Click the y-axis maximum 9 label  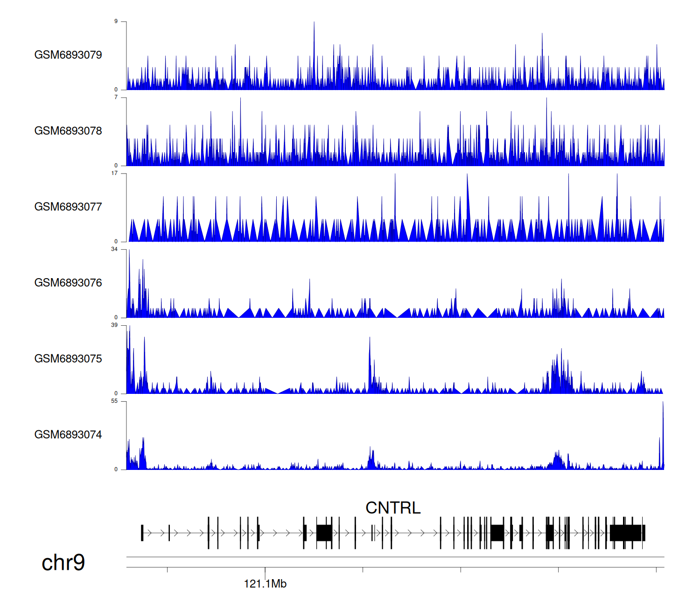point(116,21)
